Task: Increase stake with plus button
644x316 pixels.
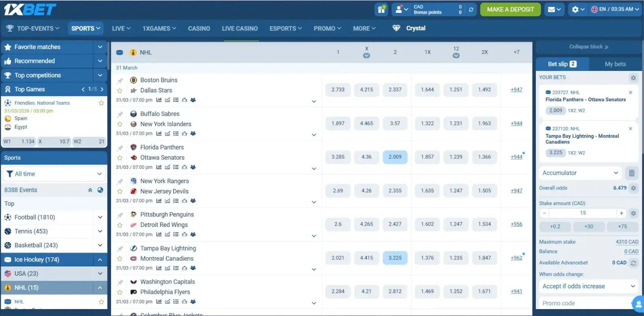Action: (621, 213)
